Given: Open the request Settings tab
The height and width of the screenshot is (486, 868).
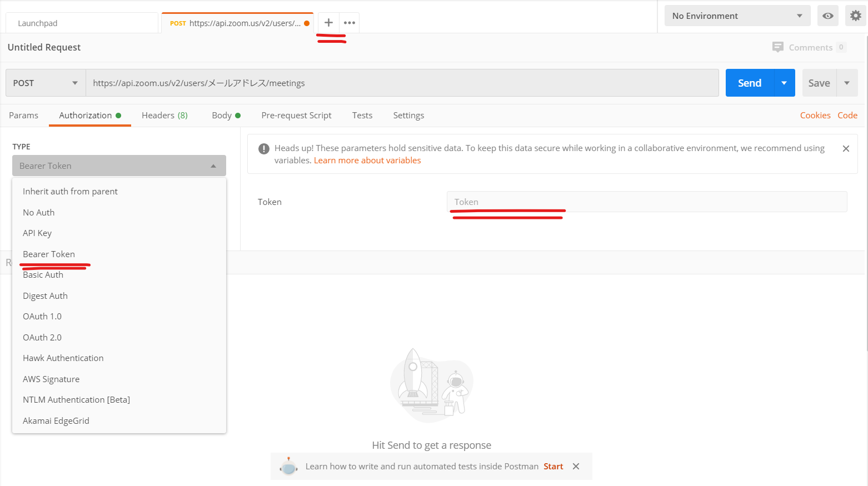Looking at the screenshot, I should (408, 115).
